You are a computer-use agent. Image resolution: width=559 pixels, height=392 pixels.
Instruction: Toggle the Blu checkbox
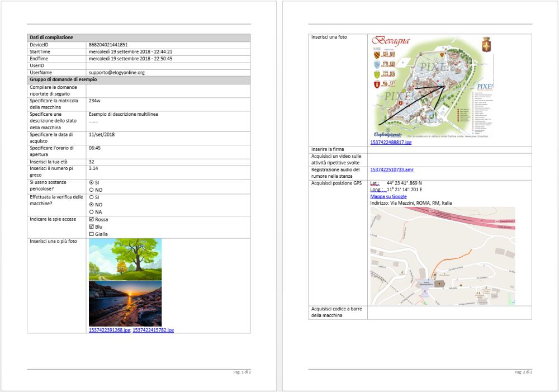pyautogui.click(x=91, y=227)
